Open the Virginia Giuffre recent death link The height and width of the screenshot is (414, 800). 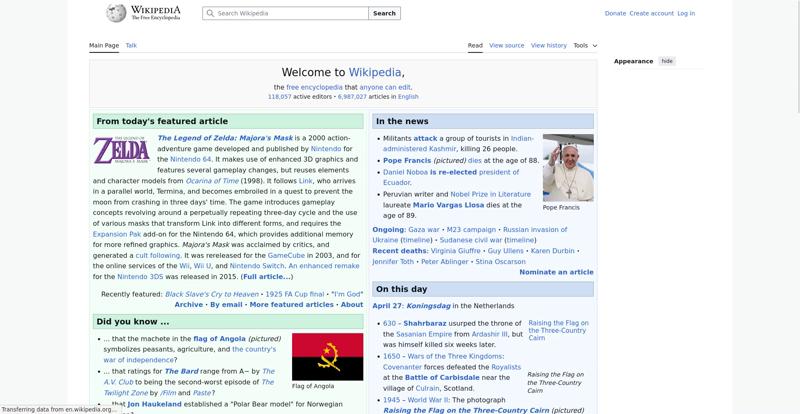pyautogui.click(x=455, y=251)
